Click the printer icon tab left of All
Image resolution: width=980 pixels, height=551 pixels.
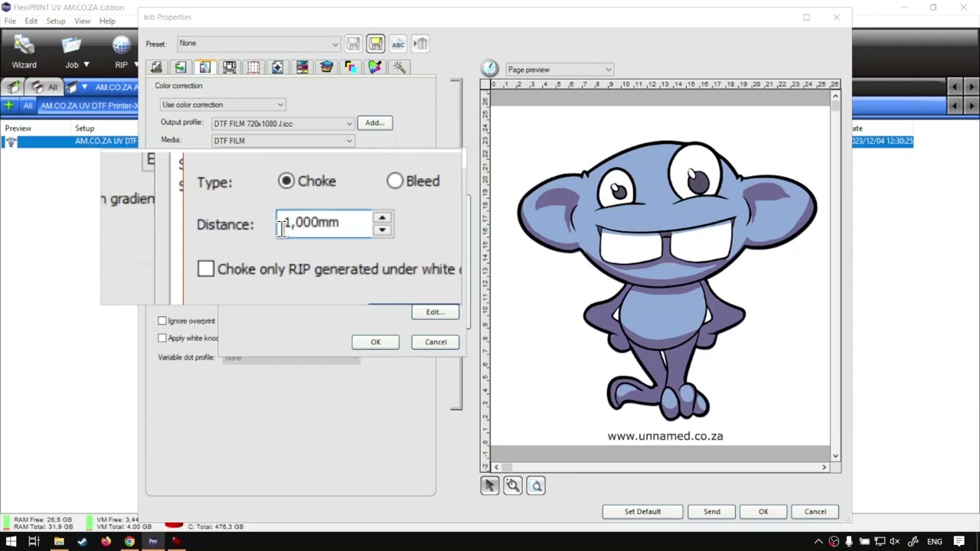pos(12,87)
